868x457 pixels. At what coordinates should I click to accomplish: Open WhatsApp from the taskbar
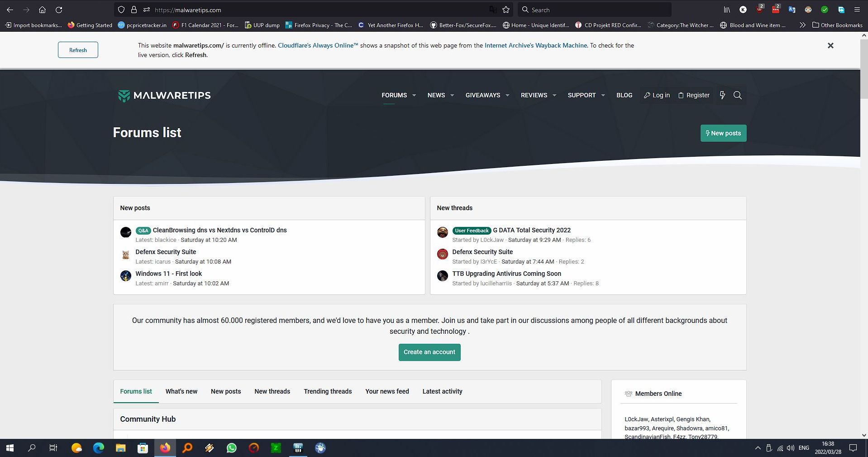pos(231,448)
